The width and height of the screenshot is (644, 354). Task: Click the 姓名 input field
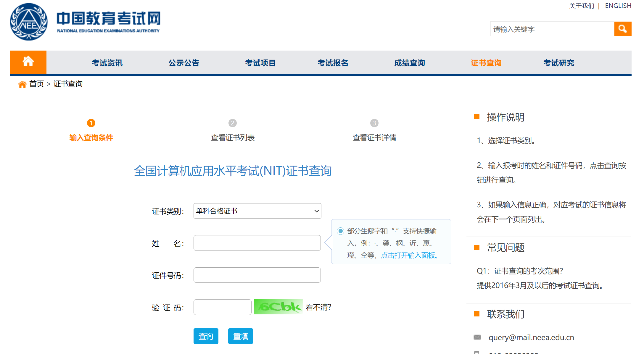click(257, 243)
